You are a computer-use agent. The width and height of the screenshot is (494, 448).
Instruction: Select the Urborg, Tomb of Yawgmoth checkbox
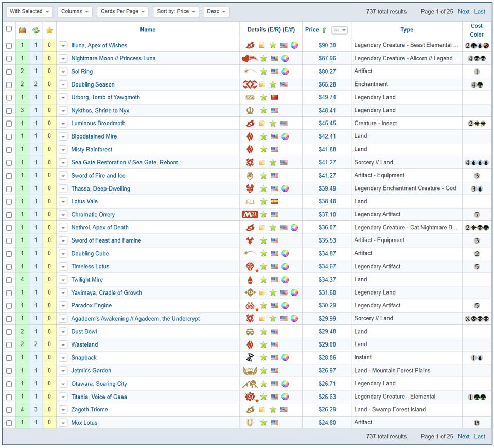9,98
